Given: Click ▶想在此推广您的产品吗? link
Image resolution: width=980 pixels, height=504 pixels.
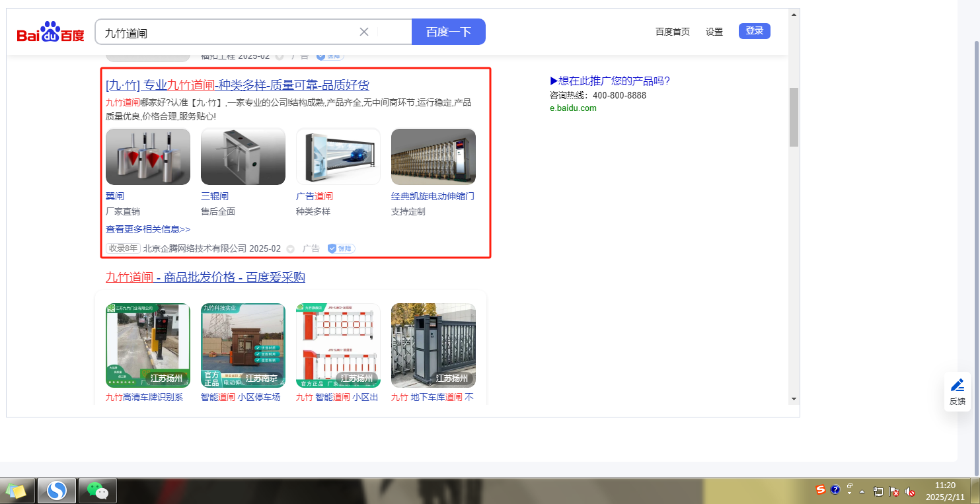Looking at the screenshot, I should pyautogui.click(x=610, y=81).
